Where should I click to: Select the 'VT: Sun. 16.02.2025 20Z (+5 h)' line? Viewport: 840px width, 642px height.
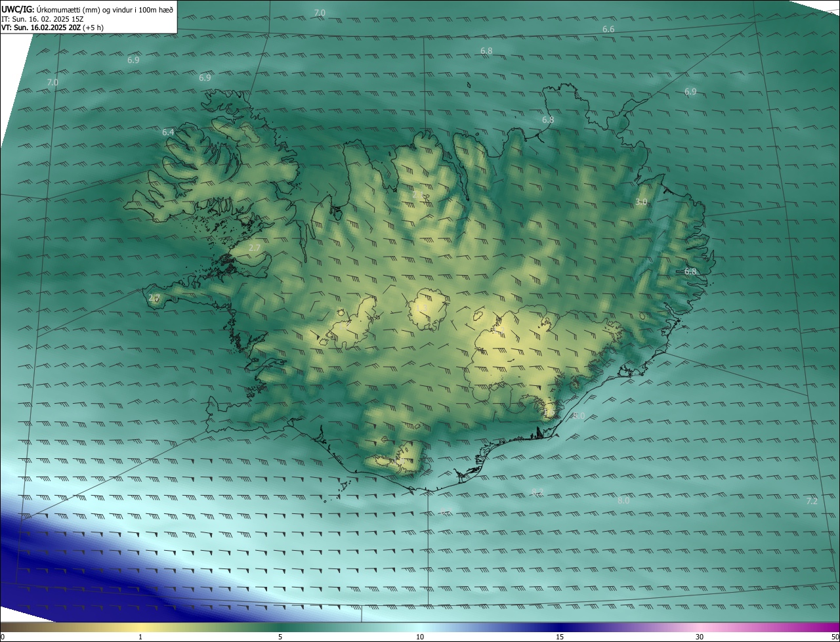(52, 28)
